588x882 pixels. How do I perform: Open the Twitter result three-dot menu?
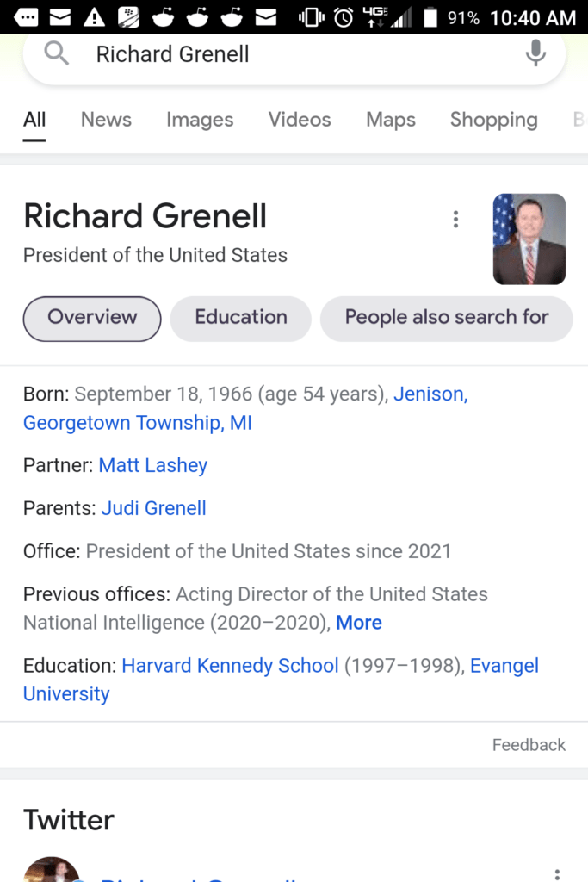coord(557,873)
